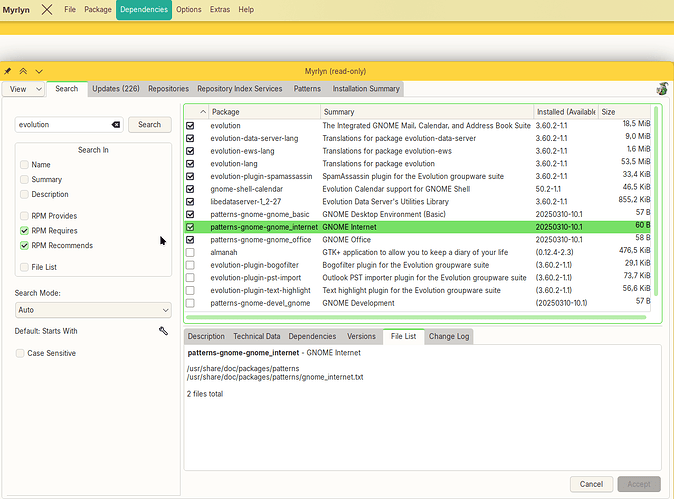674x499 pixels.
Task: Enable the File List search checkbox
Action: pos(25,267)
